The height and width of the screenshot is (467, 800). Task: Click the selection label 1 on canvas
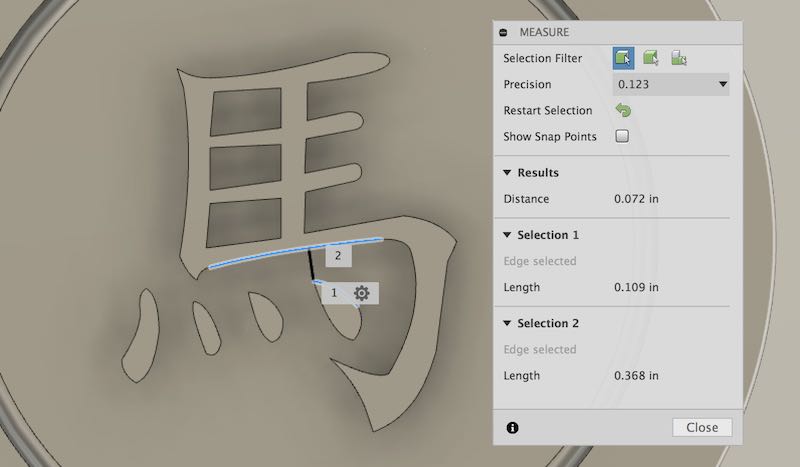tap(334, 293)
